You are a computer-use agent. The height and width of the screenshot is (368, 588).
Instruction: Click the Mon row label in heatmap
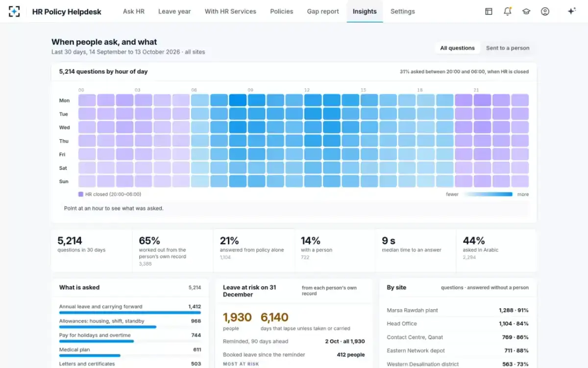click(x=64, y=101)
